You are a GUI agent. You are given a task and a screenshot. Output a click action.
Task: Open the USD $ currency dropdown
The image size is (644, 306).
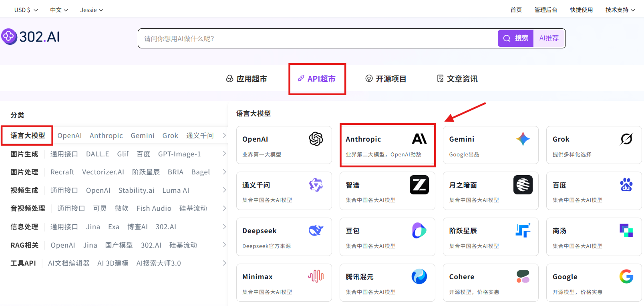point(26,10)
